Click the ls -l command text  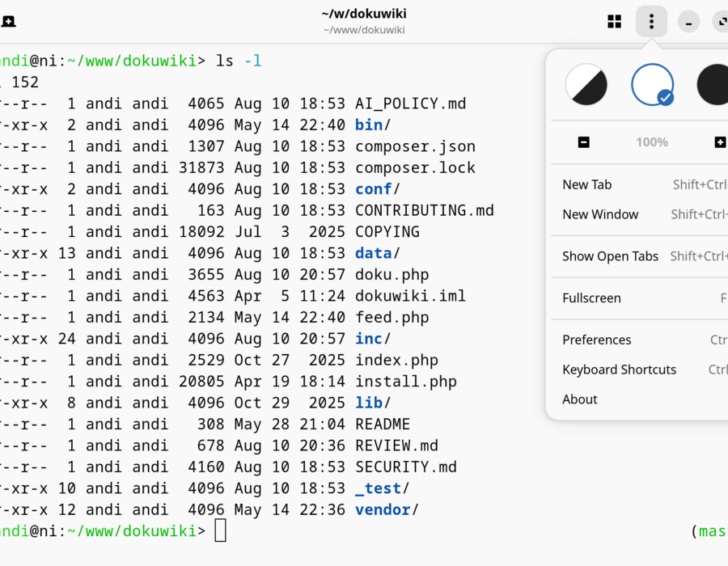click(x=239, y=61)
